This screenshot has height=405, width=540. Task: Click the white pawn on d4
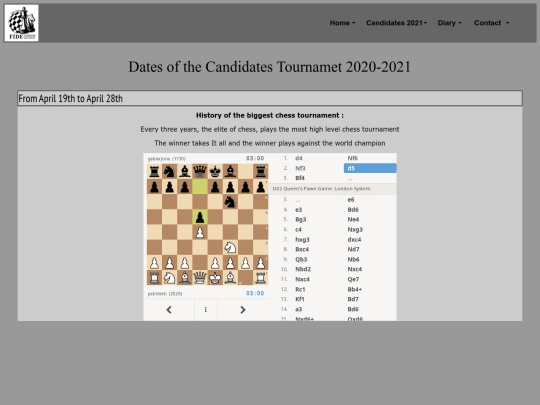[x=200, y=232]
